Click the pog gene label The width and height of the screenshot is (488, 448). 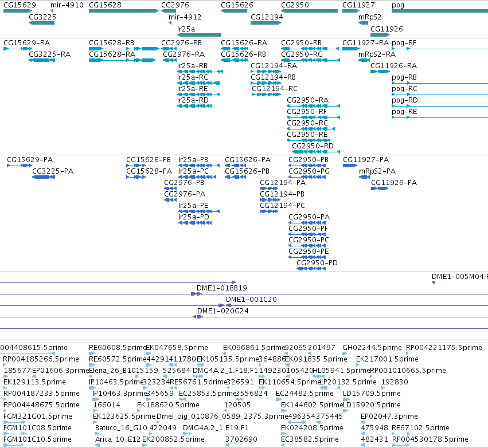[x=398, y=5]
